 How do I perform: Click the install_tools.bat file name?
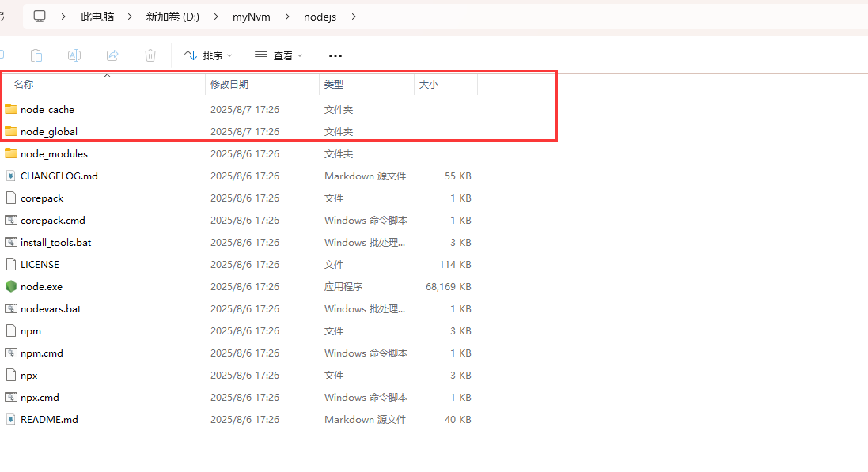(x=56, y=243)
